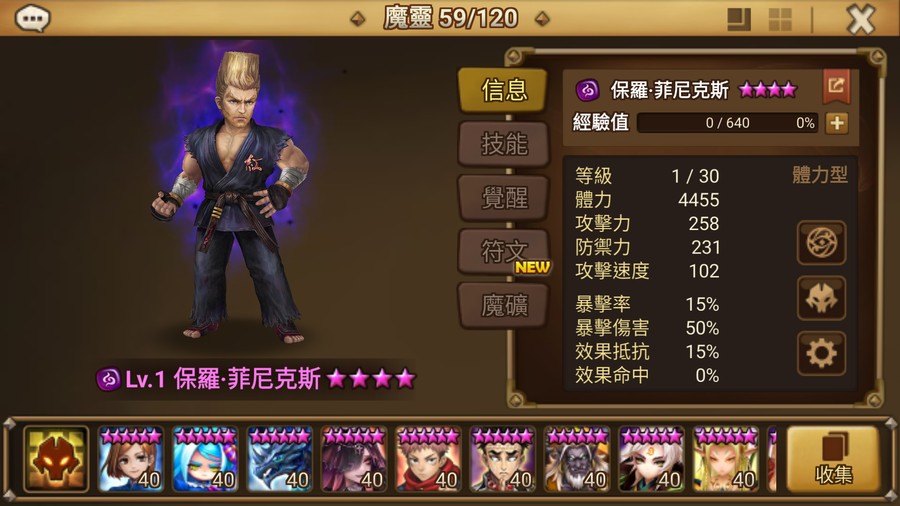Open the 覺醒 awakening tab
Viewport: 900px width, 506px height.
tap(504, 198)
